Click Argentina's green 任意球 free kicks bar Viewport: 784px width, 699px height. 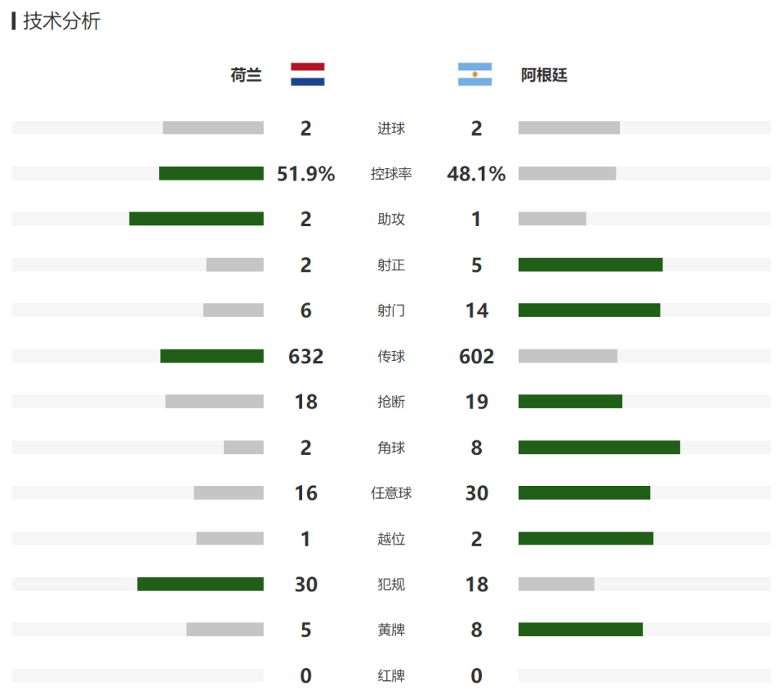click(585, 492)
